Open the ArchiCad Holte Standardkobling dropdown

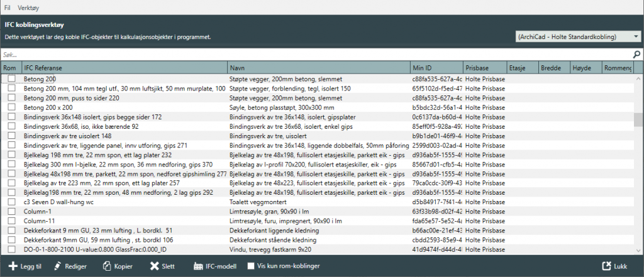(x=577, y=37)
